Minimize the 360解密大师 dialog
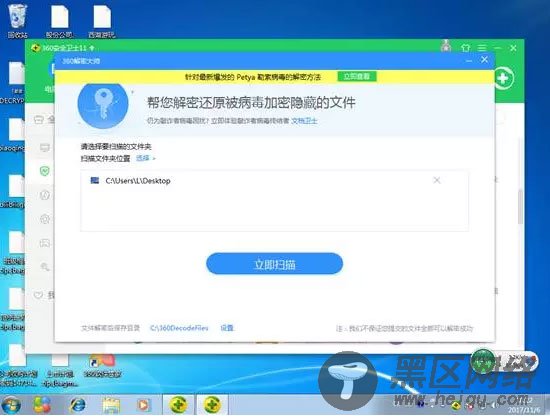 click(x=469, y=61)
